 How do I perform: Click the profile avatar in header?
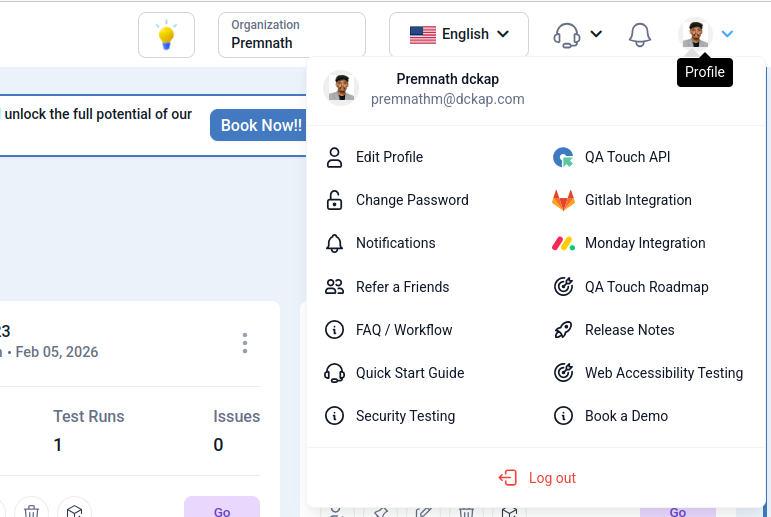click(695, 34)
